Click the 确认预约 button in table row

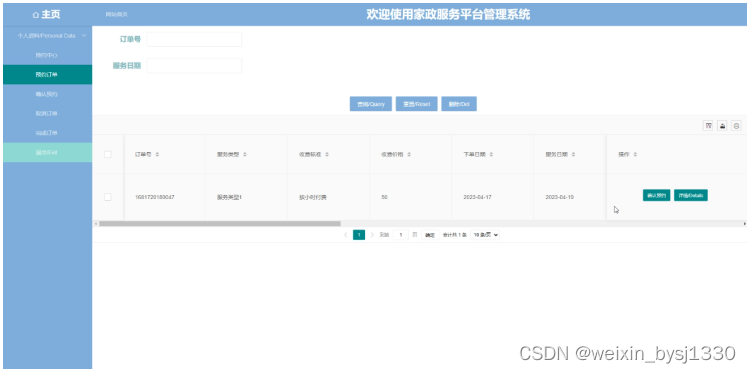coord(656,195)
